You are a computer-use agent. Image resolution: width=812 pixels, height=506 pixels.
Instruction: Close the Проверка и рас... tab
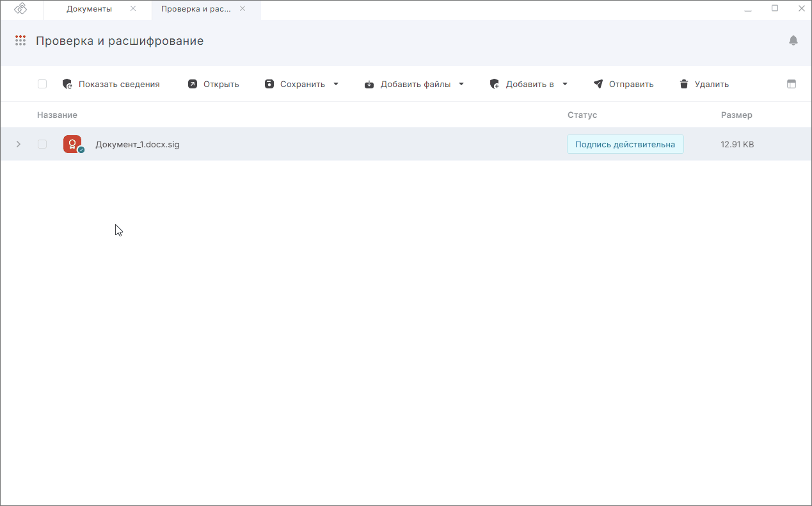[243, 9]
